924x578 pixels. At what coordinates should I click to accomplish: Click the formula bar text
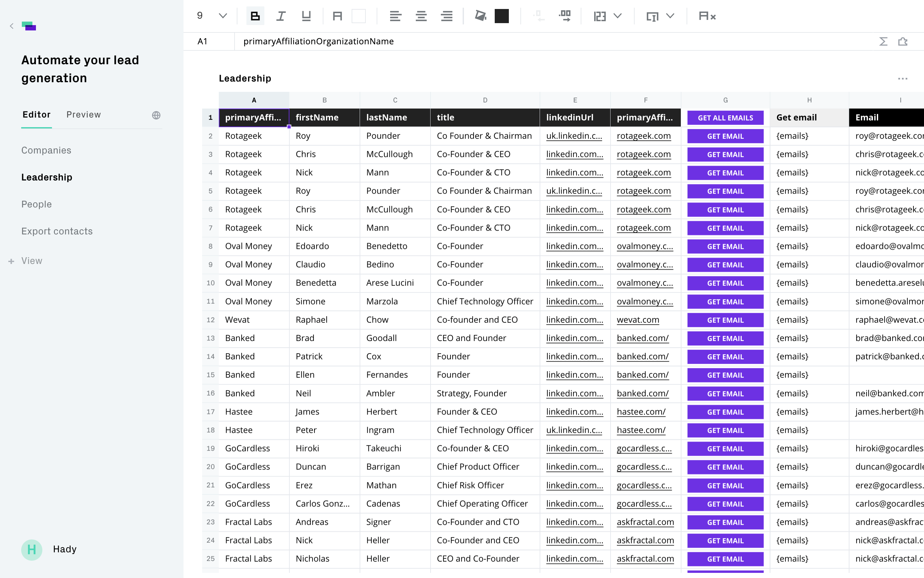tap(319, 41)
